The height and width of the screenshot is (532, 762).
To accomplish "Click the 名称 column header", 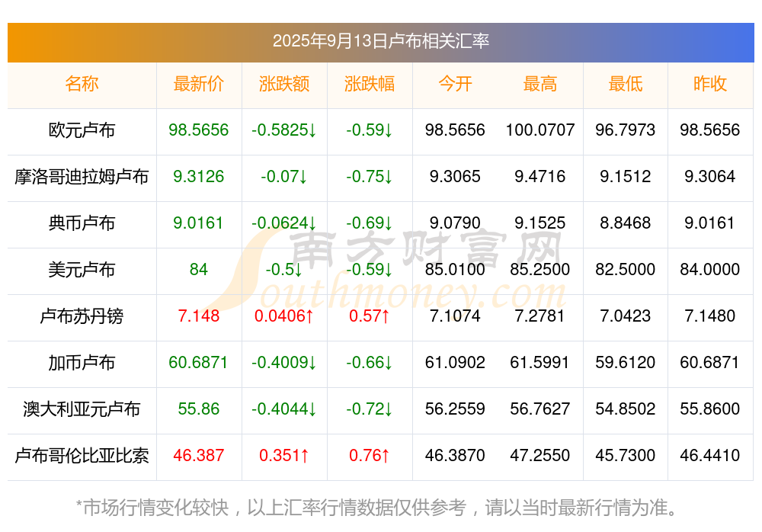I will 82,84.
